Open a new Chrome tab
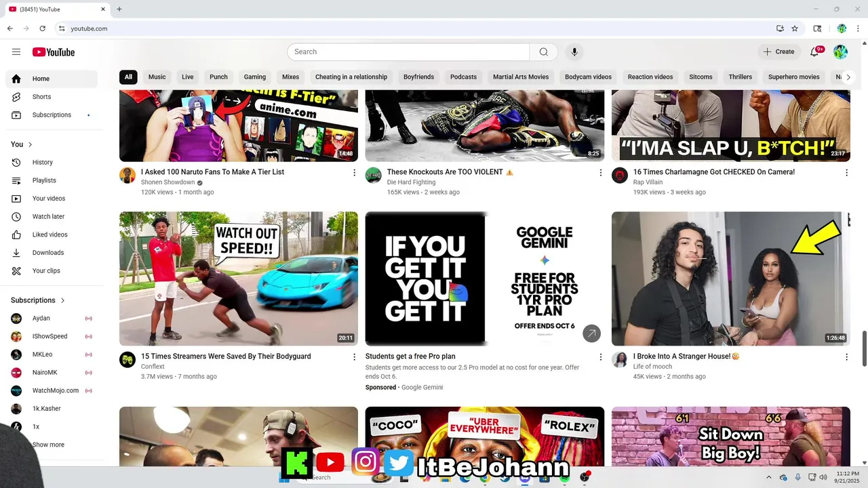The width and height of the screenshot is (868, 488). click(119, 9)
